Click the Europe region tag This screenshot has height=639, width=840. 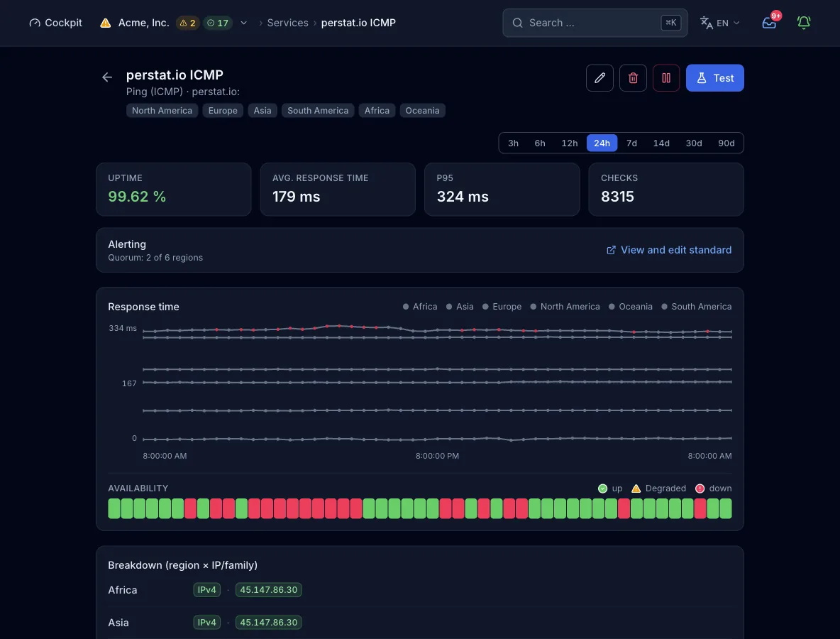[x=223, y=111]
